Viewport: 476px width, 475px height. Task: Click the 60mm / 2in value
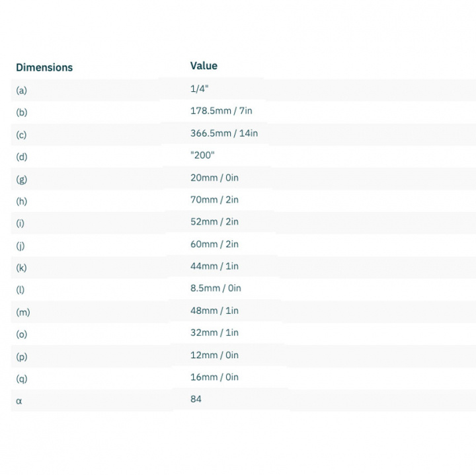(x=214, y=244)
